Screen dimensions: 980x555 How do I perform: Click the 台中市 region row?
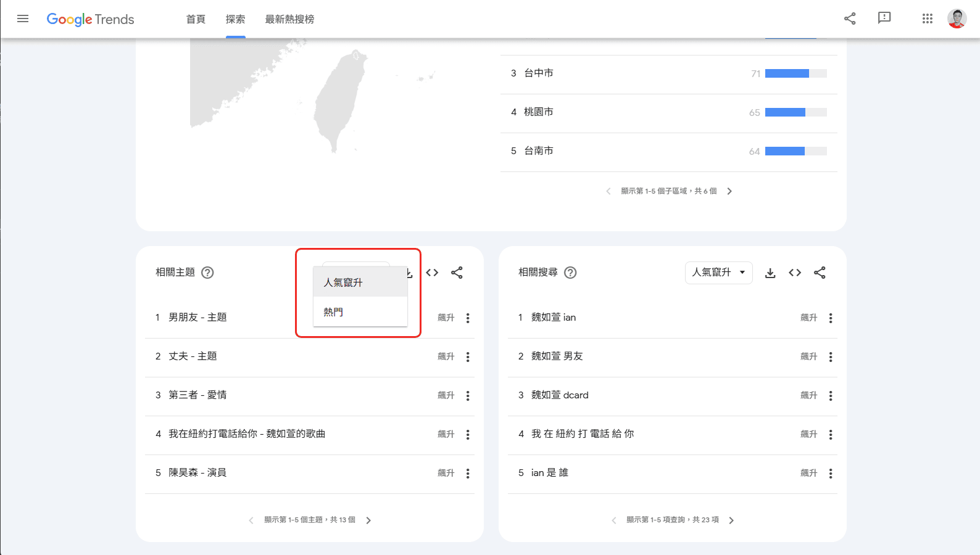(669, 74)
